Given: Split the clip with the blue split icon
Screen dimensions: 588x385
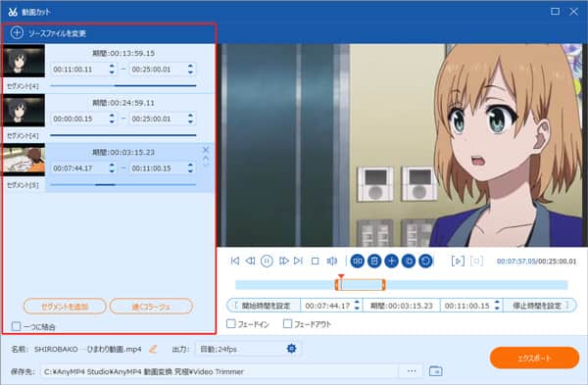Looking at the screenshot, I should tap(358, 261).
